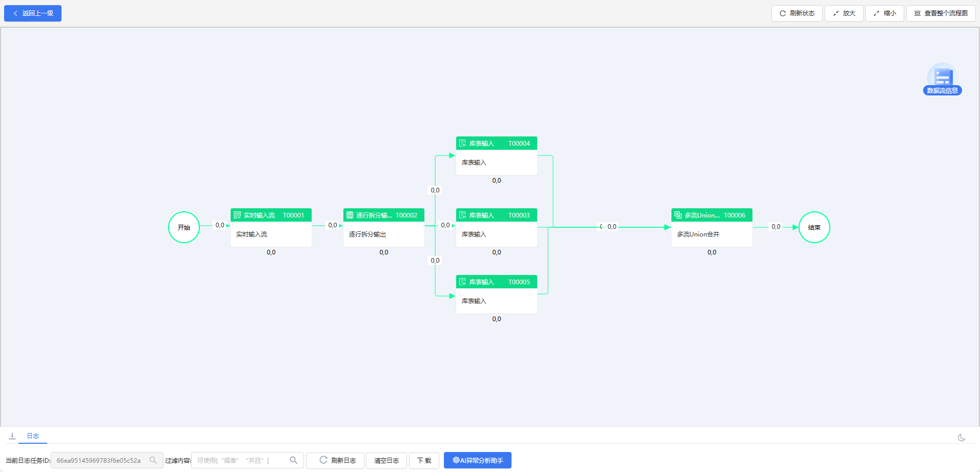Click the 多流Union合并 node icon T00006
Viewport: 980px width, 472px height.
(678, 215)
